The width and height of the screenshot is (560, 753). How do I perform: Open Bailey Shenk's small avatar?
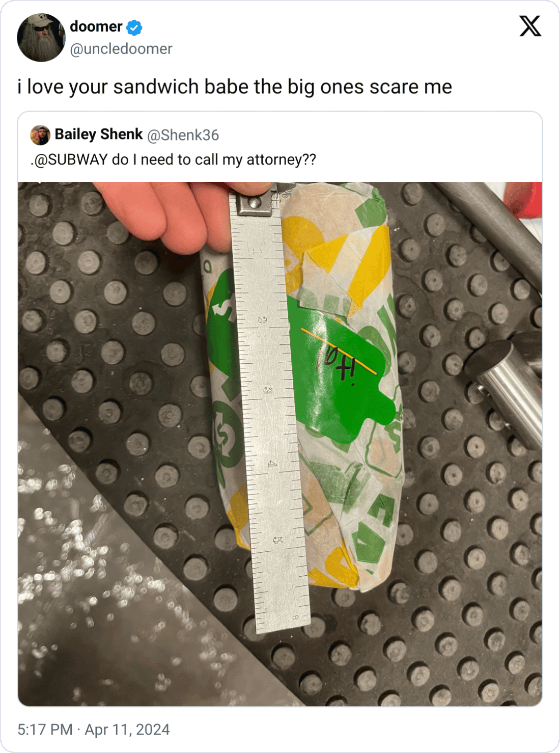[x=40, y=135]
